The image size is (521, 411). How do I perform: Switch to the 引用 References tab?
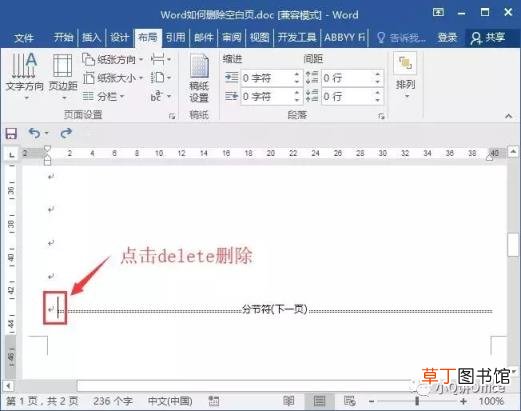[x=176, y=37]
